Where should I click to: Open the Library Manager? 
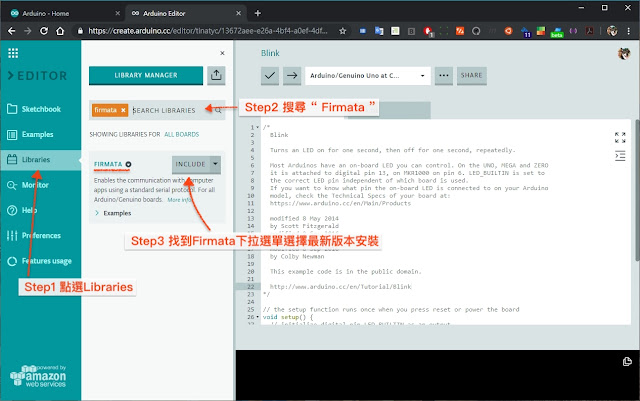click(x=146, y=75)
